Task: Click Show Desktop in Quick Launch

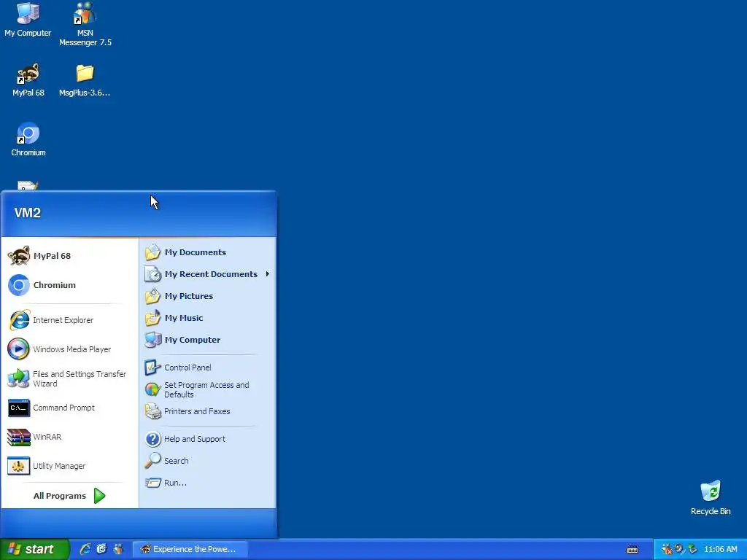Action: coord(102,549)
